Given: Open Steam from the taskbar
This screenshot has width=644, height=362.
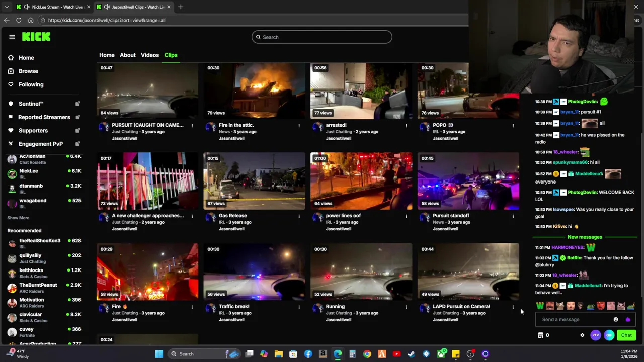Looking at the screenshot, I should 411,354.
